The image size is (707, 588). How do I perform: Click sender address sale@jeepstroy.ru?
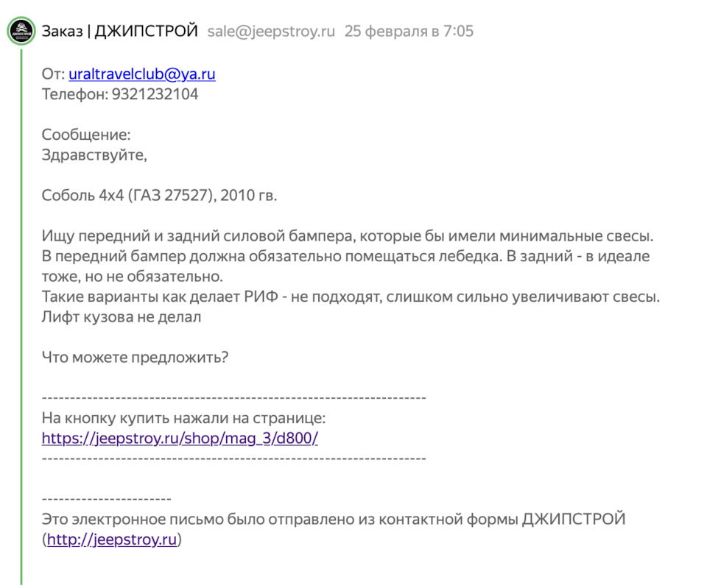point(271,31)
